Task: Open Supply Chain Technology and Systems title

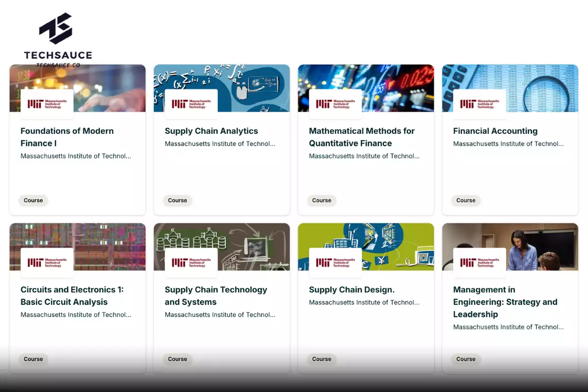Action: tap(216, 296)
